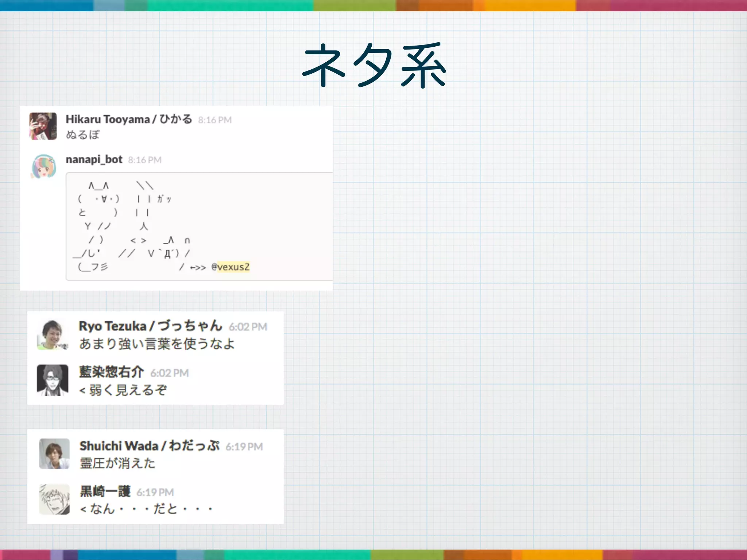Click the 6:19 PM timestamp beside 黒崎一護
Screen dimensions: 747x560
point(155,492)
